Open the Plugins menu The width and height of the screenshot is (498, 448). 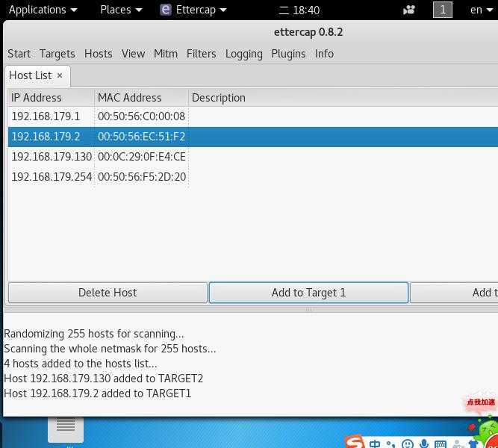tap(288, 54)
